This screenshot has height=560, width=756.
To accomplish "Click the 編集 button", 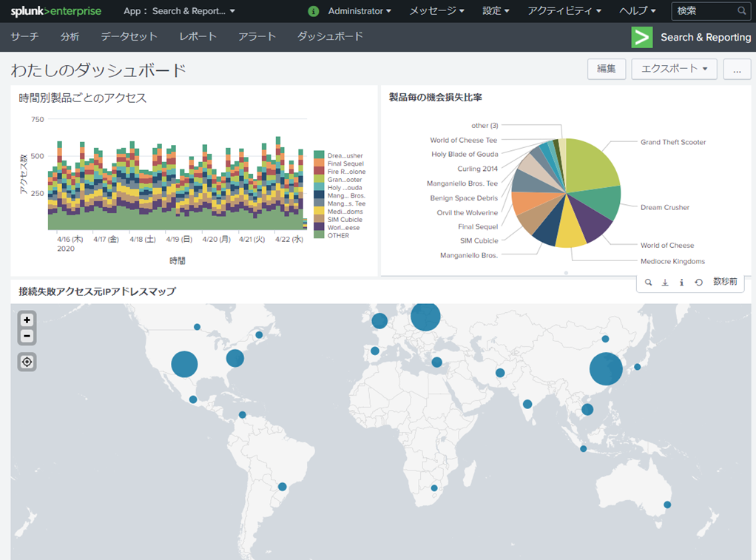I will click(x=607, y=69).
